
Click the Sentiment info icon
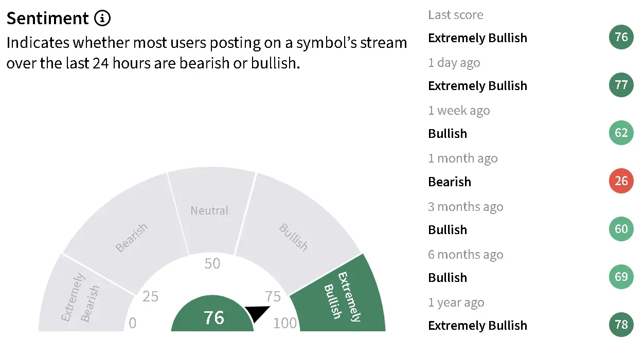click(x=102, y=19)
